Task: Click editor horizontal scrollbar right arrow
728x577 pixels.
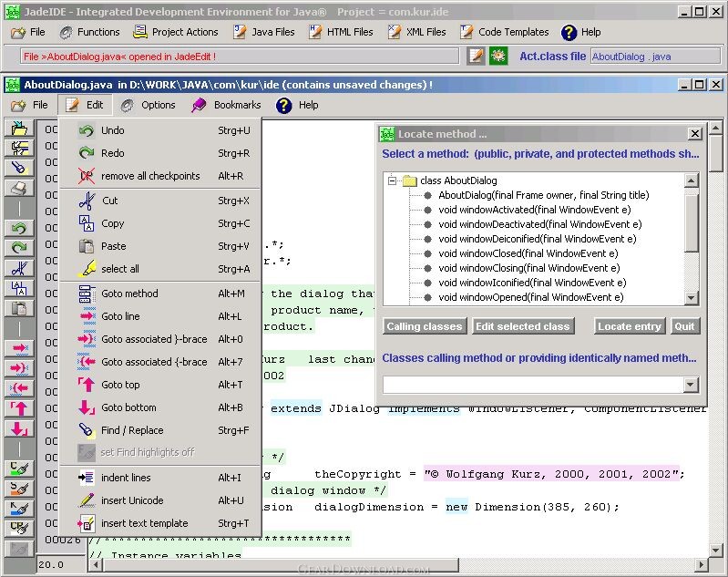Action: coord(701,565)
